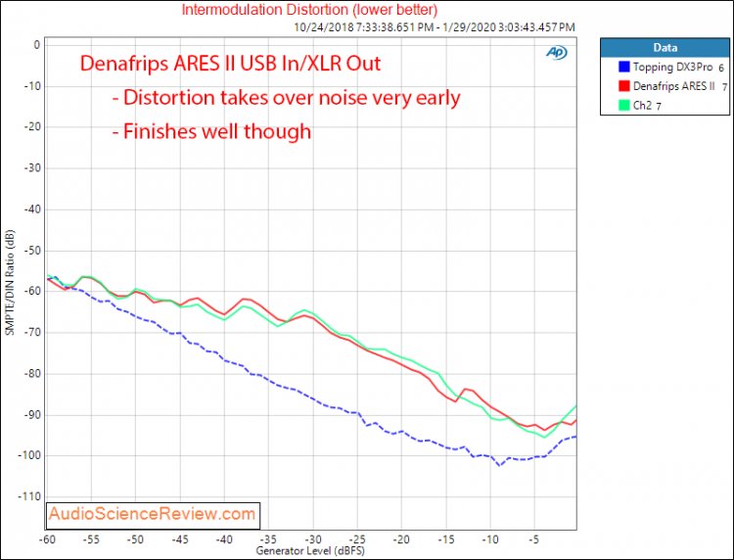The height and width of the screenshot is (560, 734).
Task: Click the 0 y-axis tick label
Action: pos(36,45)
